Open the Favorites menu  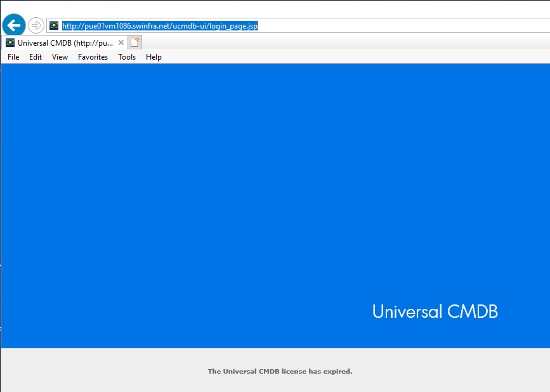(x=93, y=57)
